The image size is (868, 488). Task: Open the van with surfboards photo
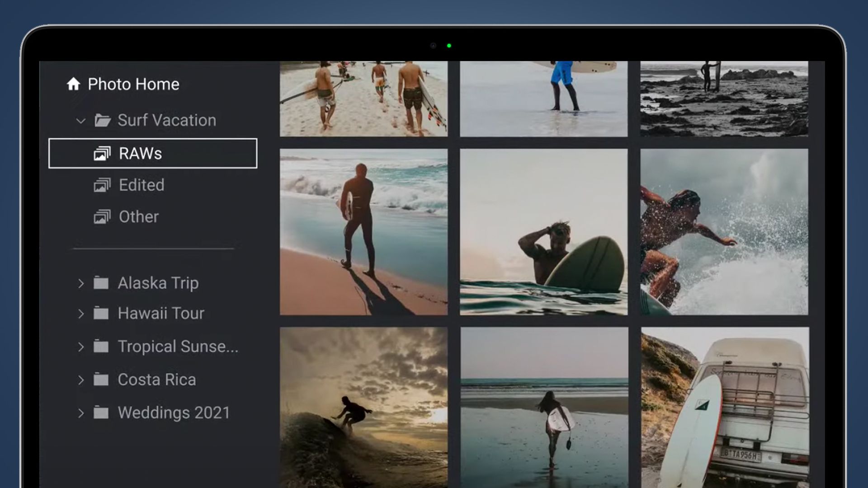(723, 407)
